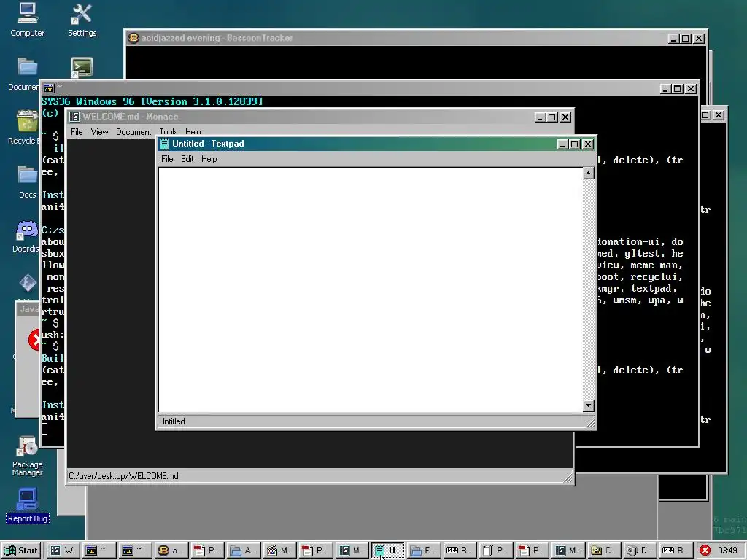This screenshot has width=747, height=560.
Task: Open the File menu in Monaco
Action: coord(77,132)
